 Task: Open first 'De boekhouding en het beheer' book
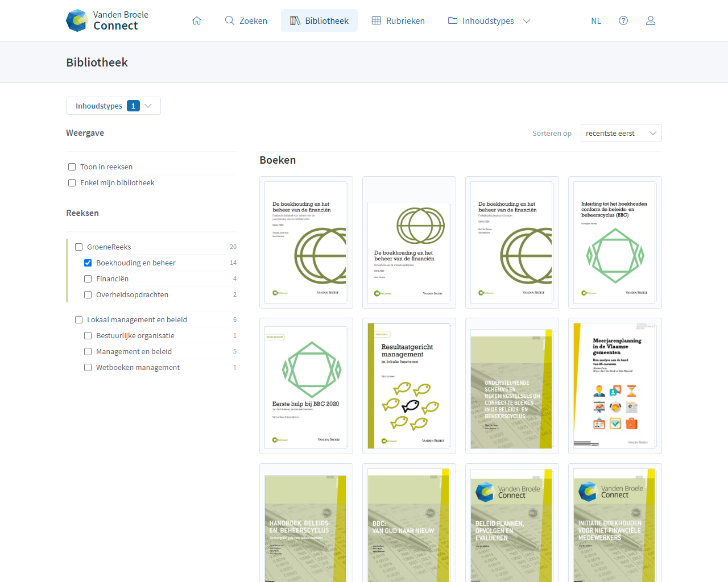click(x=306, y=242)
